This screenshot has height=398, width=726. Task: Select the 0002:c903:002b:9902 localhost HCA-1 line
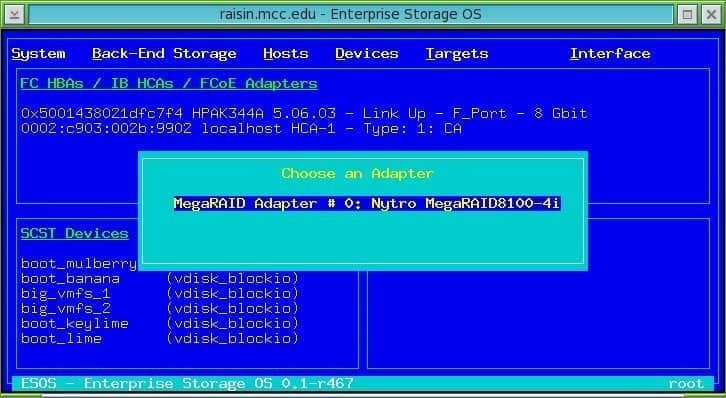click(x=241, y=128)
